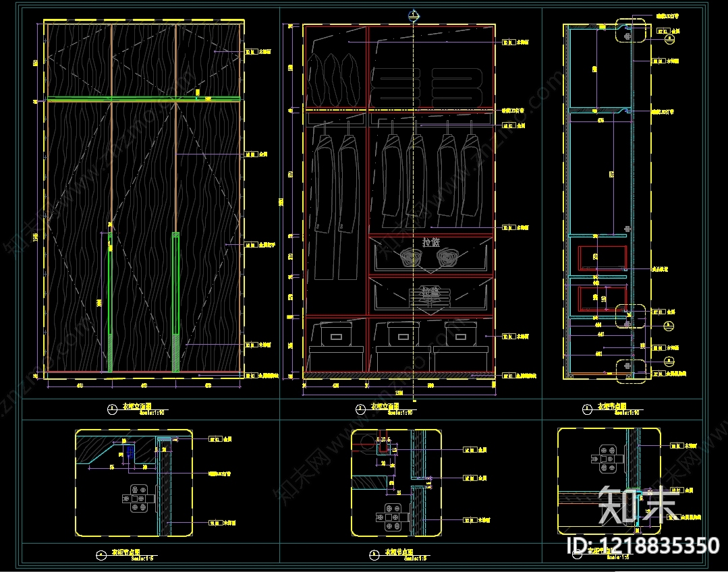Select the hatched plinth under the interior elevation
728x572 pixels.
[x=399, y=374]
